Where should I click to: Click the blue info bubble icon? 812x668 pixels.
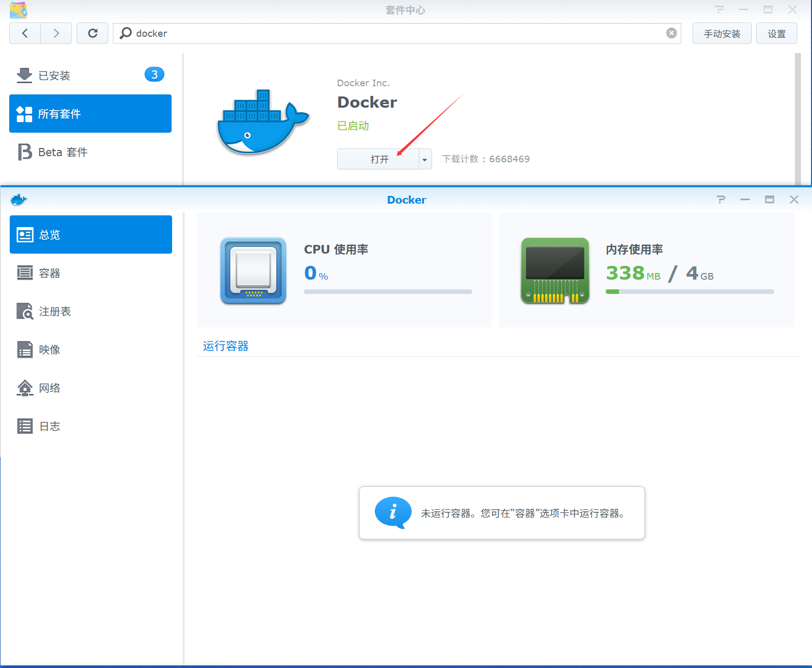coord(393,512)
